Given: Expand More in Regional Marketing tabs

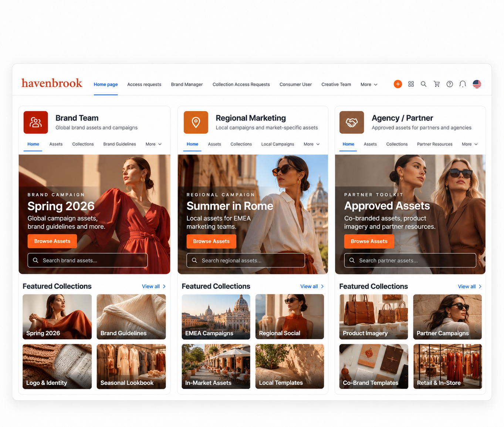Looking at the screenshot, I should tap(312, 144).
